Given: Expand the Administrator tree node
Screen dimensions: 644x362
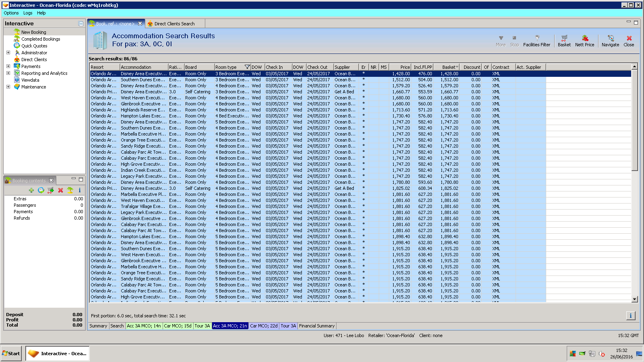Looking at the screenshot, I should click(x=8, y=53).
